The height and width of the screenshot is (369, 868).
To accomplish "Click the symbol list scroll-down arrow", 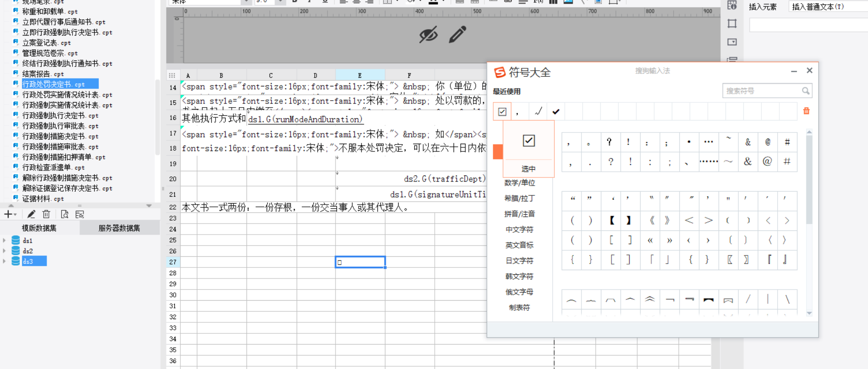I will pyautogui.click(x=809, y=313).
